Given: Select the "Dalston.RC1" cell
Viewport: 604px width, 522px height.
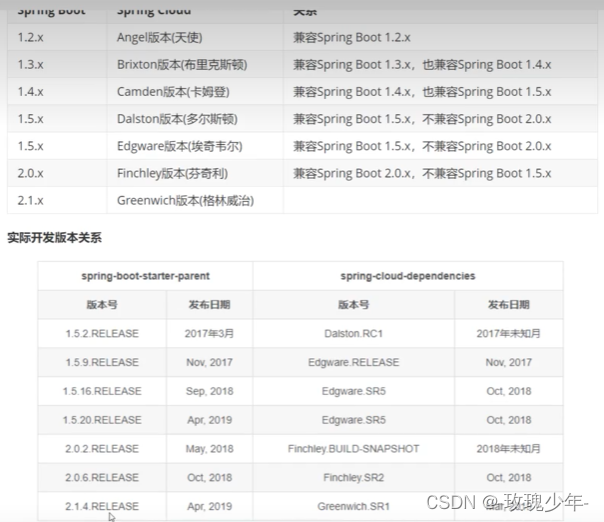Looking at the screenshot, I should [x=353, y=334].
